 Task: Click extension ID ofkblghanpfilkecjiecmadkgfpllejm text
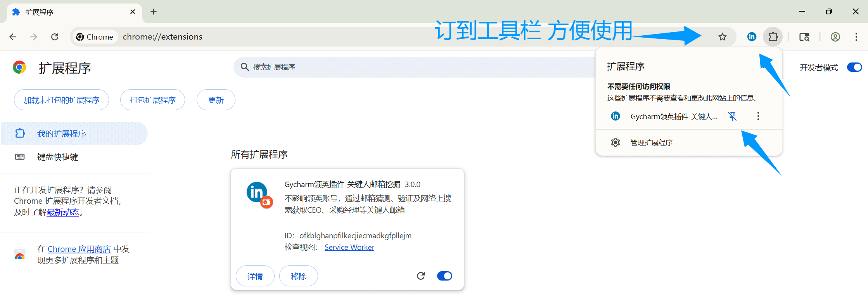(355, 236)
